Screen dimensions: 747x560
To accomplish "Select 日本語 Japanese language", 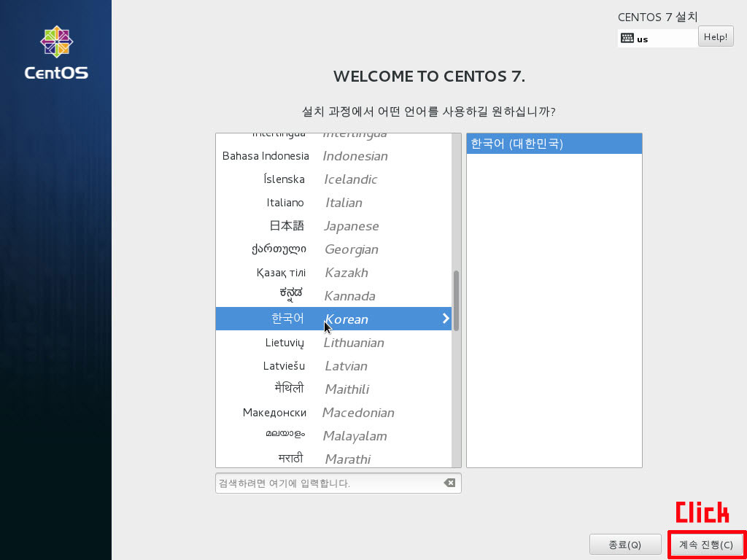I will tap(333, 226).
